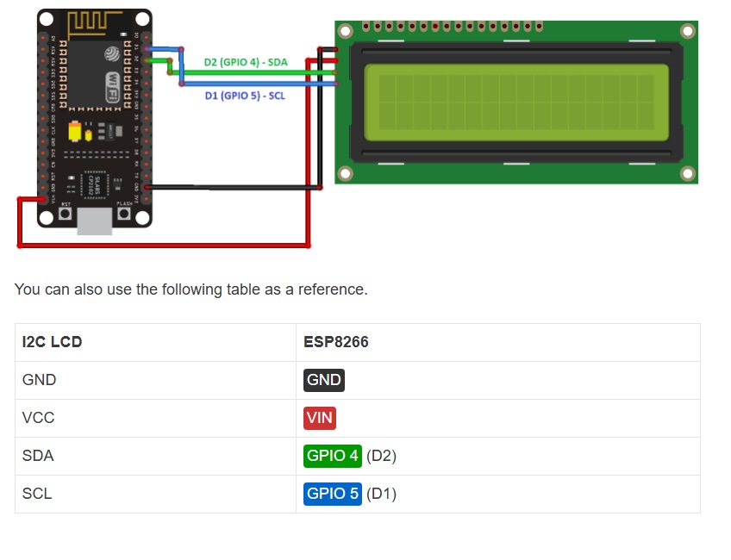This screenshot has height=560, width=731.
Task: Click the green LCD display screen
Action: click(x=515, y=103)
